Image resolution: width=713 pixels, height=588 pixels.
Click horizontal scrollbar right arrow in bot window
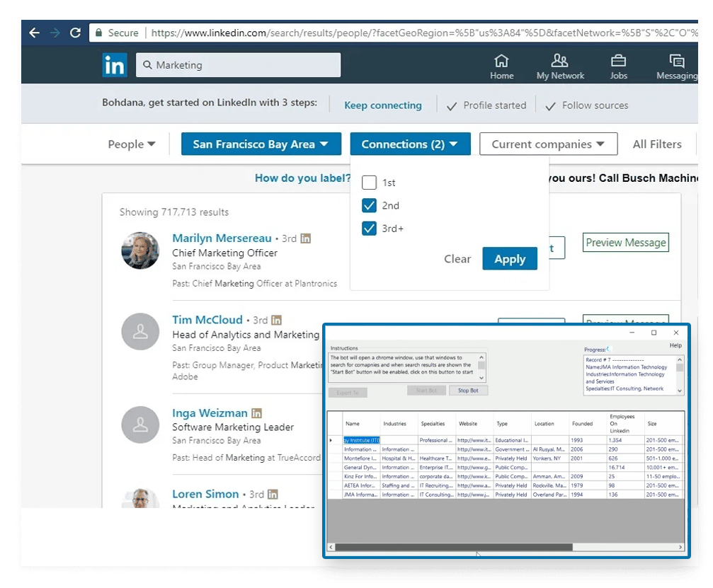tap(680, 547)
